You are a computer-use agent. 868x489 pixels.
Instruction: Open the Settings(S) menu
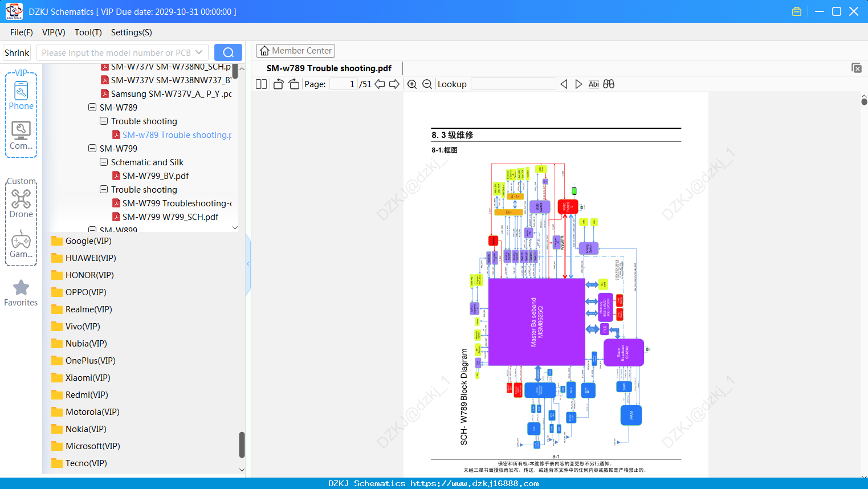(x=132, y=32)
